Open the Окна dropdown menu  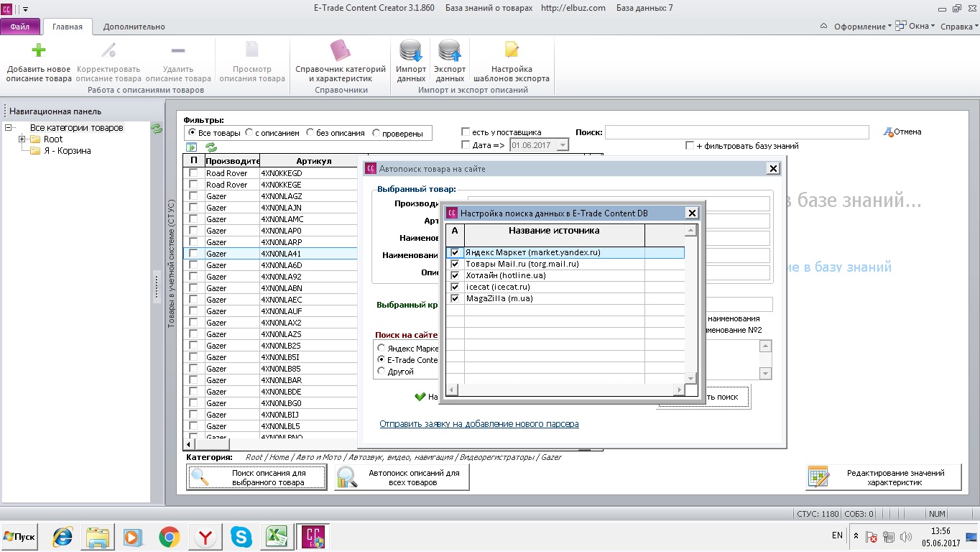coord(917,27)
